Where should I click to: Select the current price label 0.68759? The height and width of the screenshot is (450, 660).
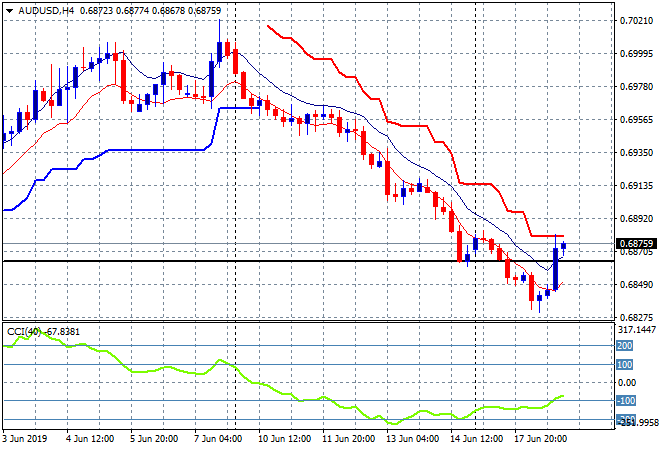[636, 244]
